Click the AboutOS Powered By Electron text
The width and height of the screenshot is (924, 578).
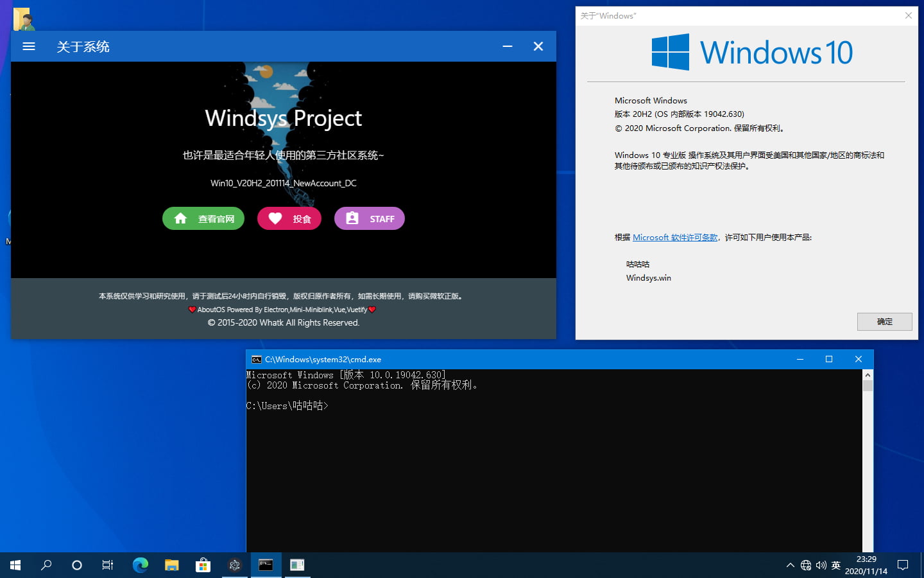click(x=282, y=310)
